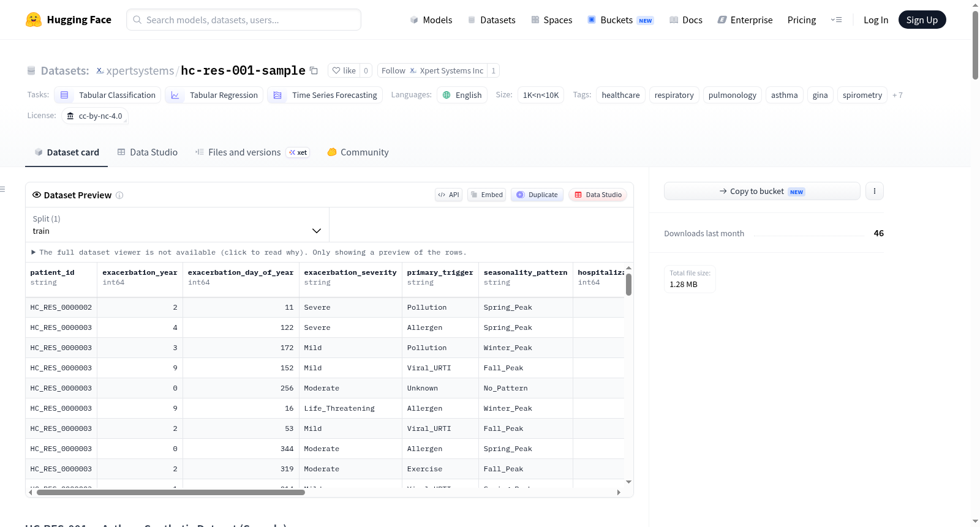Click the Tabular Classification task icon
This screenshot has height=527, width=980.
click(x=64, y=95)
